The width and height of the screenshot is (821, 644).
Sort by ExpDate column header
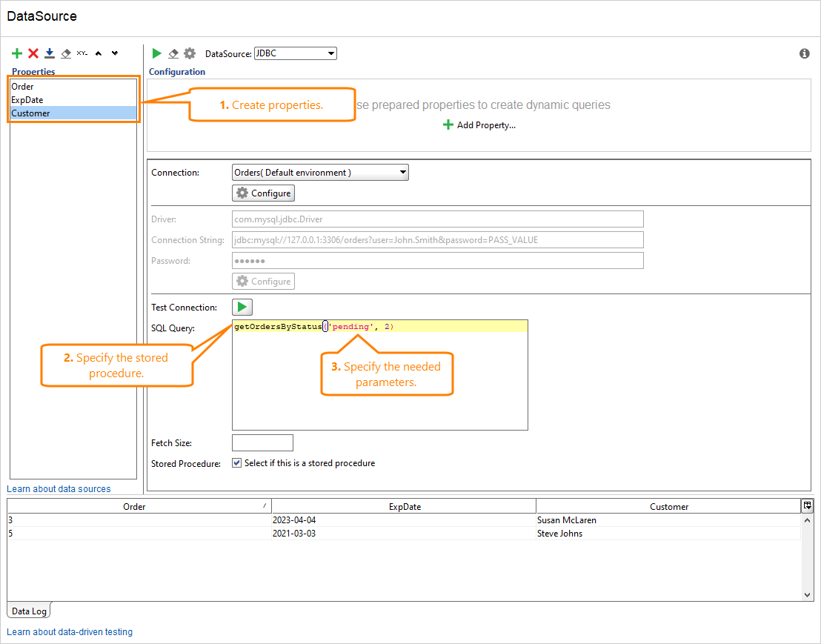(405, 506)
